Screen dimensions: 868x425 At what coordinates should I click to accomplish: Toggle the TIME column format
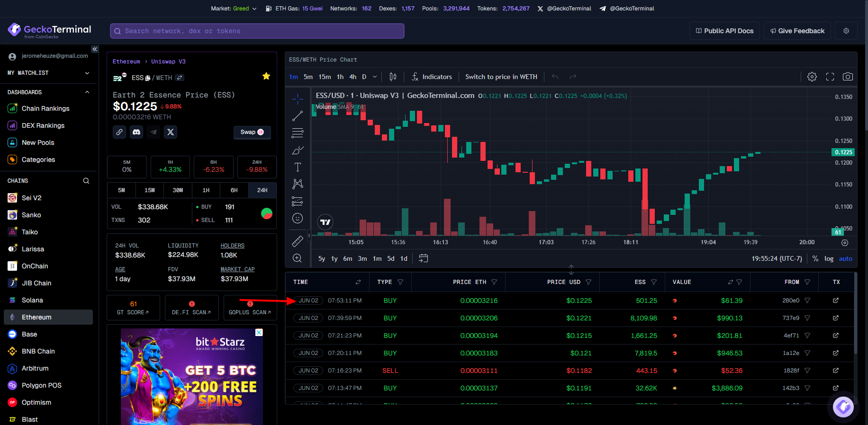click(358, 282)
